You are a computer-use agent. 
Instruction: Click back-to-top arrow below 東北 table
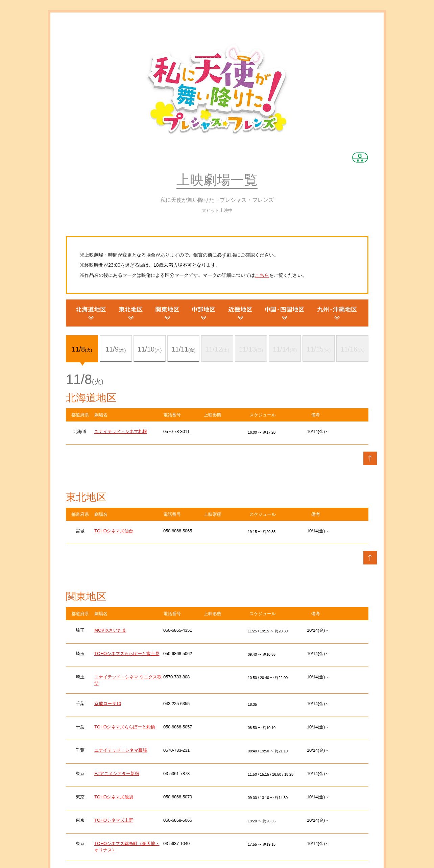pos(370,558)
